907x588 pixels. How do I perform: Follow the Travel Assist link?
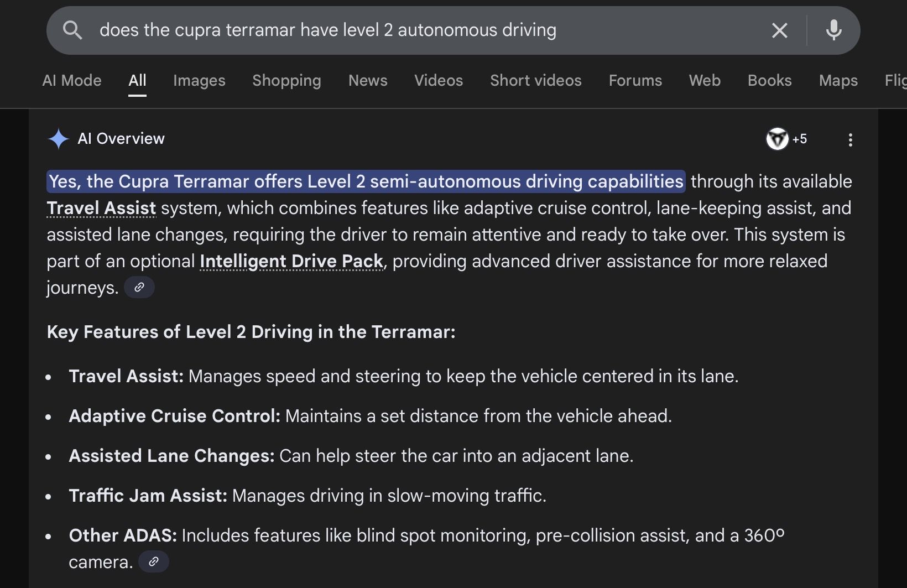[101, 209]
